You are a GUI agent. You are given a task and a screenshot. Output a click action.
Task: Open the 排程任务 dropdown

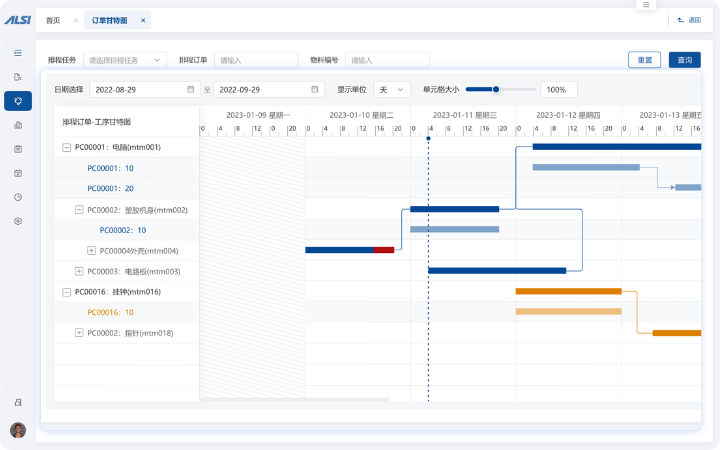pos(125,60)
